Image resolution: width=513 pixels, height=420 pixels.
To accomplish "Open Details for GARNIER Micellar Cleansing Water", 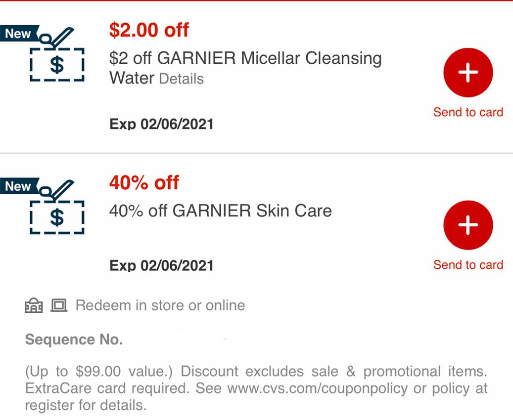I will click(x=182, y=79).
